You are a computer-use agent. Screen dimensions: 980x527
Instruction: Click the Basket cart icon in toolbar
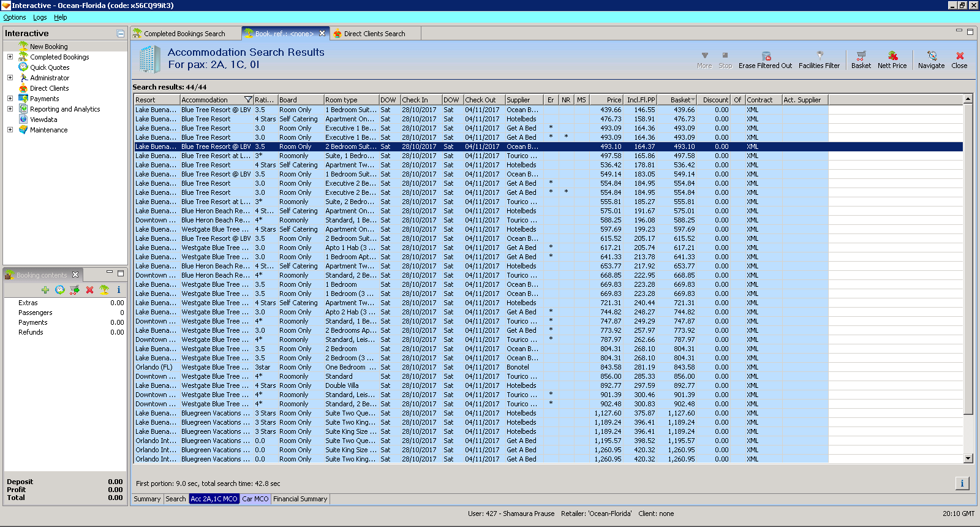coord(861,56)
